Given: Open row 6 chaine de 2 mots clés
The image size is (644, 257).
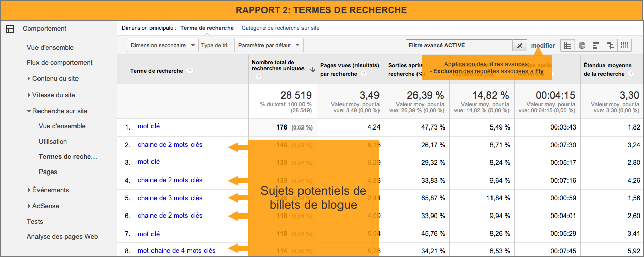Looking at the screenshot, I should point(170,216).
